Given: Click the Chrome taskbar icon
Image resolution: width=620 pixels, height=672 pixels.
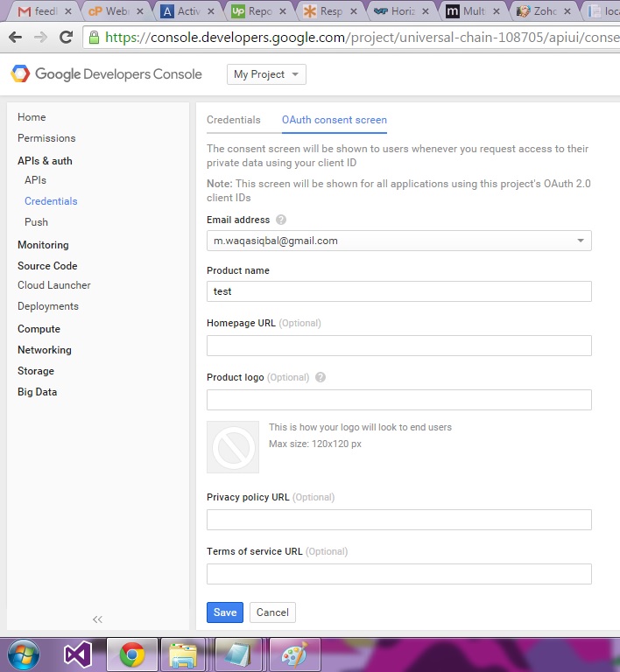Looking at the screenshot, I should pyautogui.click(x=132, y=654).
